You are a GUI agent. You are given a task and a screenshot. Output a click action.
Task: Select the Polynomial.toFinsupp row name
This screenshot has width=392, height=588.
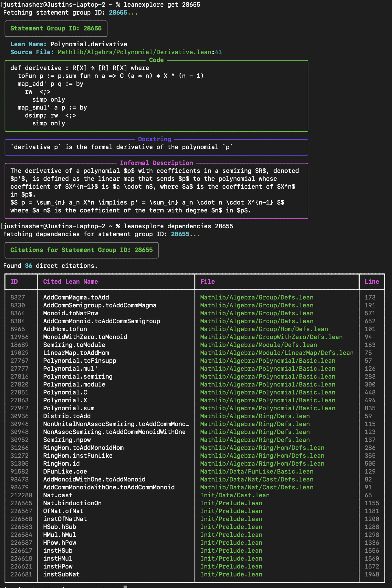(79, 361)
